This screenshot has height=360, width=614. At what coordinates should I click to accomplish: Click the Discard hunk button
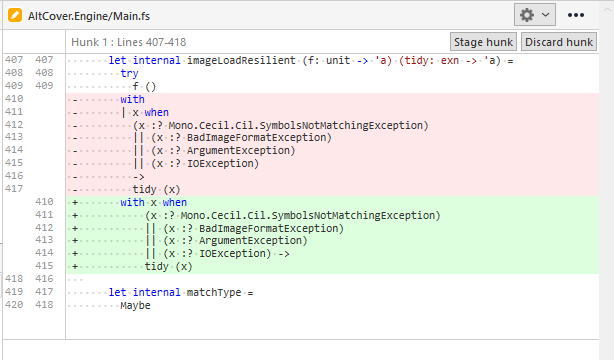[x=559, y=42]
